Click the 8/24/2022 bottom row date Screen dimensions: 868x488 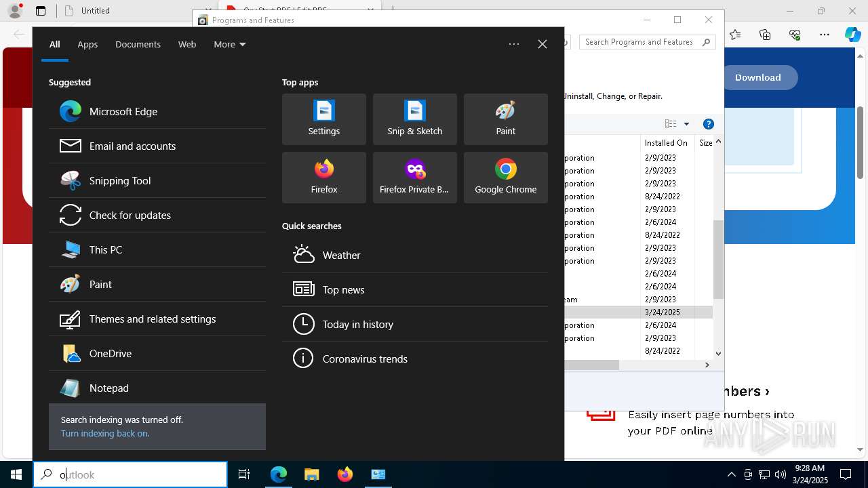(662, 351)
